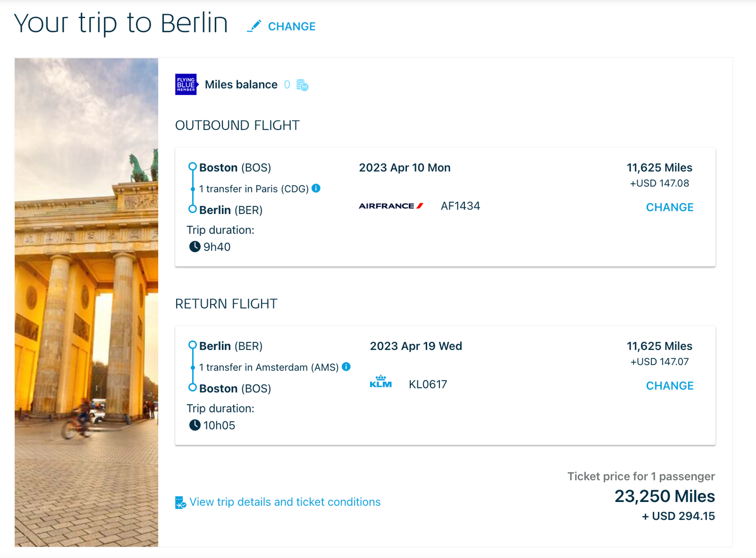This screenshot has width=756, height=558.
Task: Click the KLM crown logo
Action: (381, 381)
